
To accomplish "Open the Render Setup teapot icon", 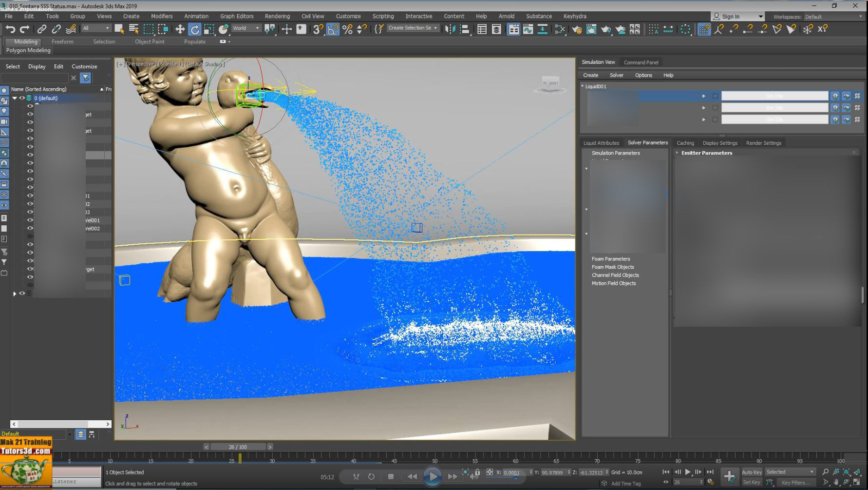I will pos(577,29).
